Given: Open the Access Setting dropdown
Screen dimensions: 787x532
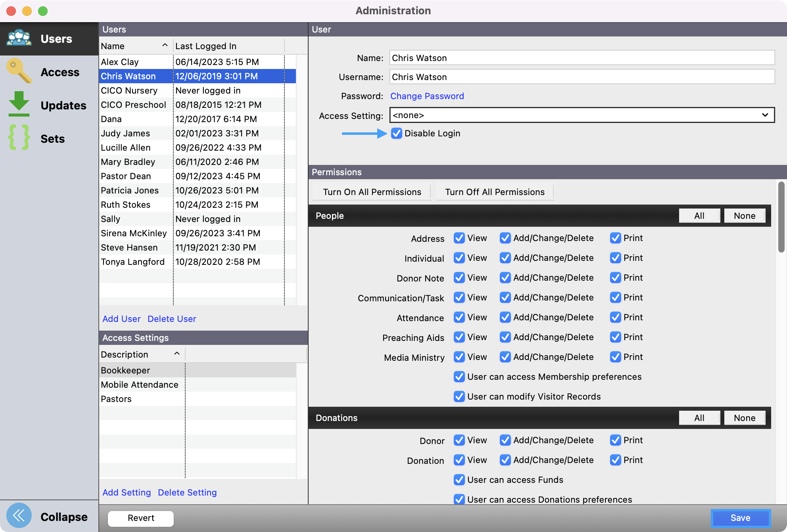Looking at the screenshot, I should (x=582, y=115).
